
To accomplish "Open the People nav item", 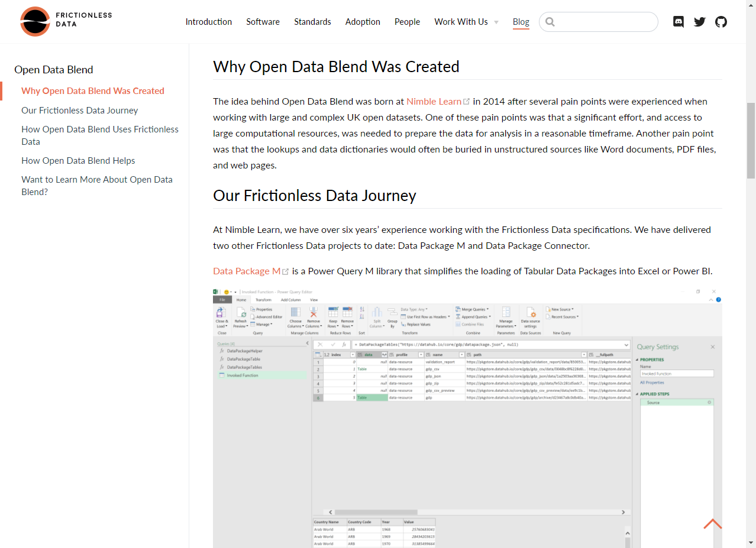I will point(408,22).
